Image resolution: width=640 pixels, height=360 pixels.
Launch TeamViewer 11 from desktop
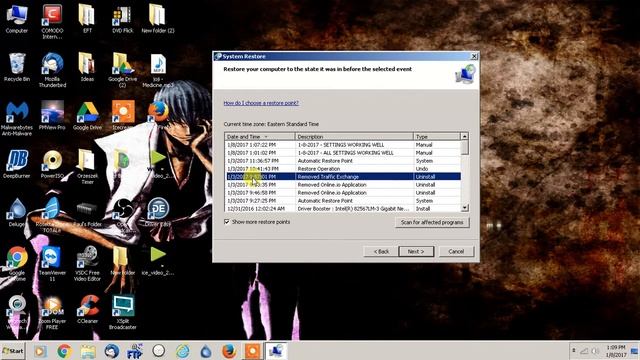click(x=52, y=264)
